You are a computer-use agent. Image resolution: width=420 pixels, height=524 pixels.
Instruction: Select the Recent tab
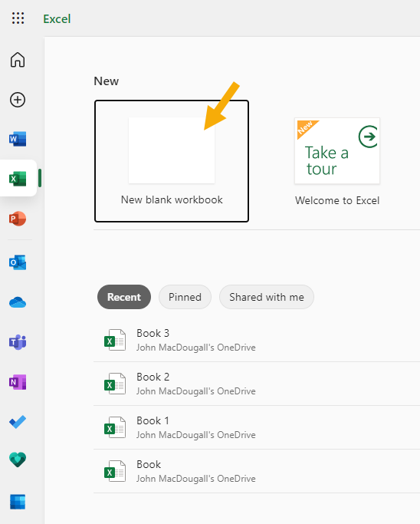(x=124, y=297)
